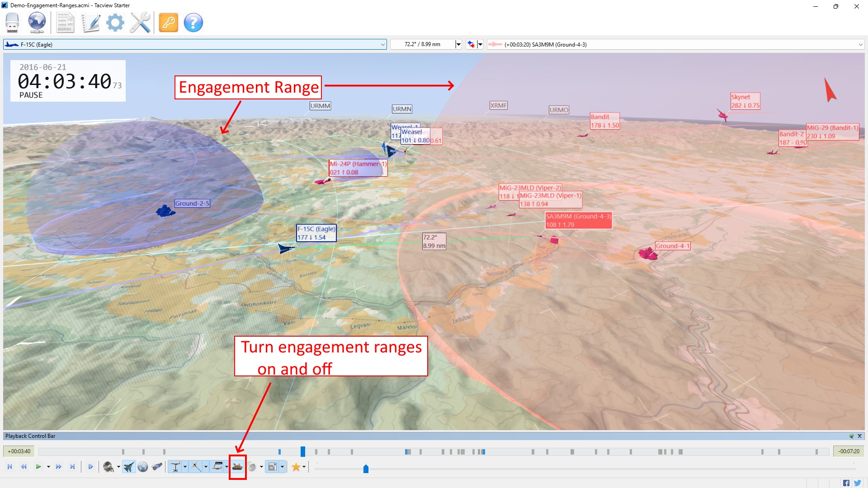The height and width of the screenshot is (488, 868).
Task: Toggle engagement ranges with tank icon
Action: [237, 467]
